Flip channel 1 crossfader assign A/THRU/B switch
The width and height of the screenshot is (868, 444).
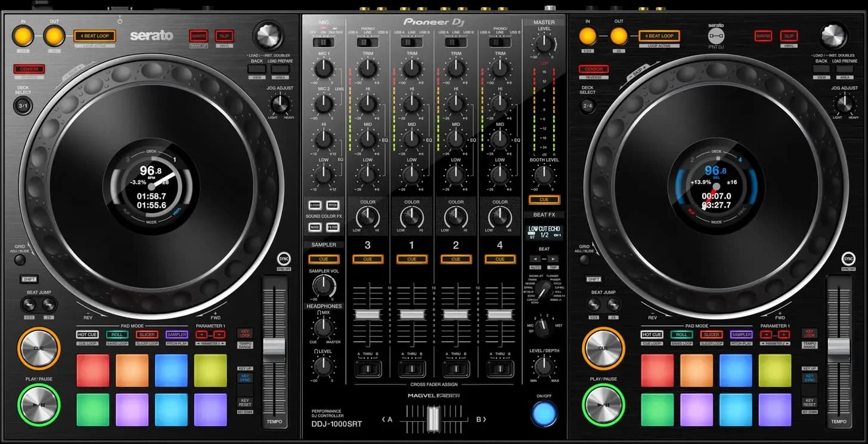coord(412,368)
